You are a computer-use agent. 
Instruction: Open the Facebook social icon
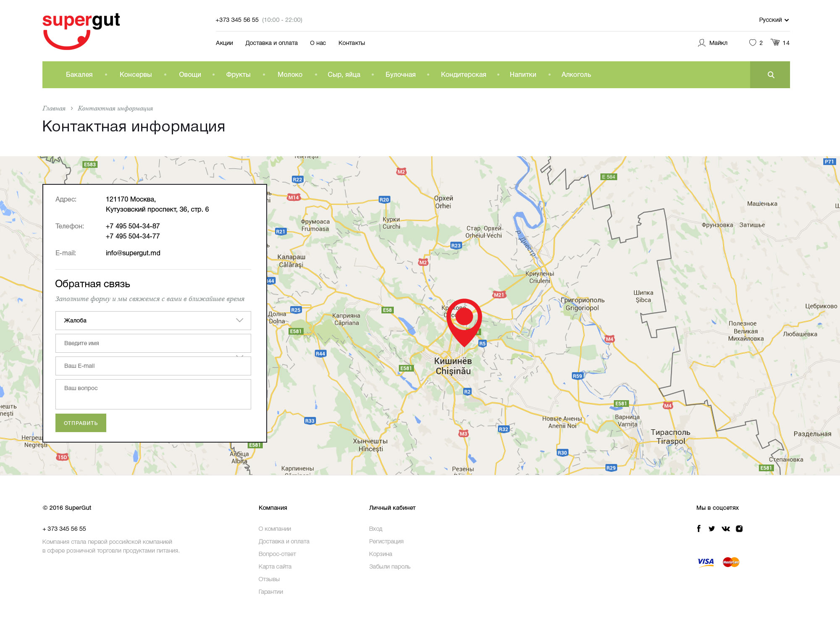coord(699,529)
